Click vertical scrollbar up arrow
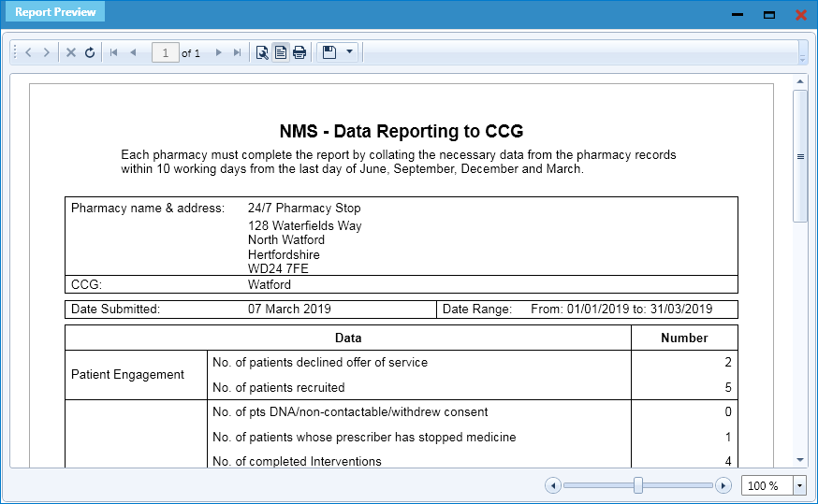 [800, 82]
